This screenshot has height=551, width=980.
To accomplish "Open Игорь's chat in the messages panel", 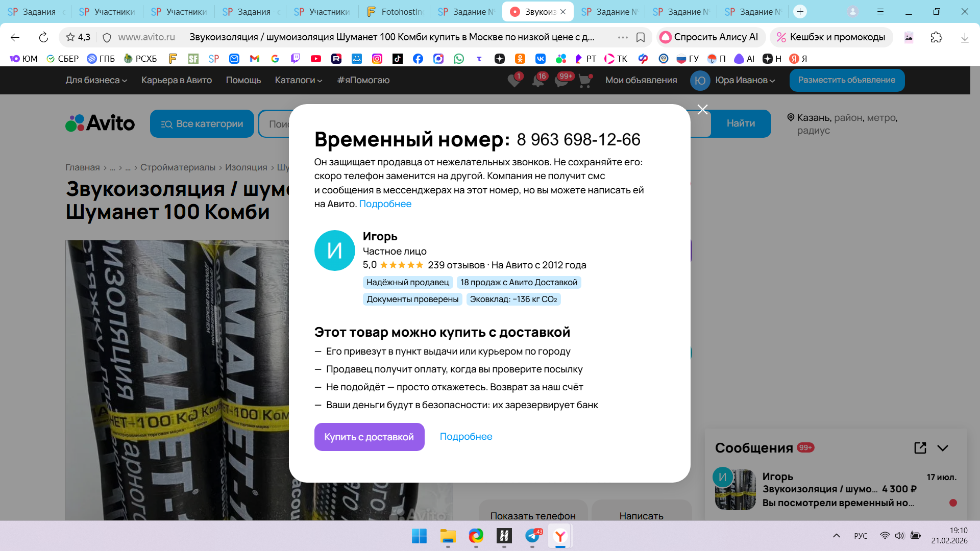I will 836,490.
